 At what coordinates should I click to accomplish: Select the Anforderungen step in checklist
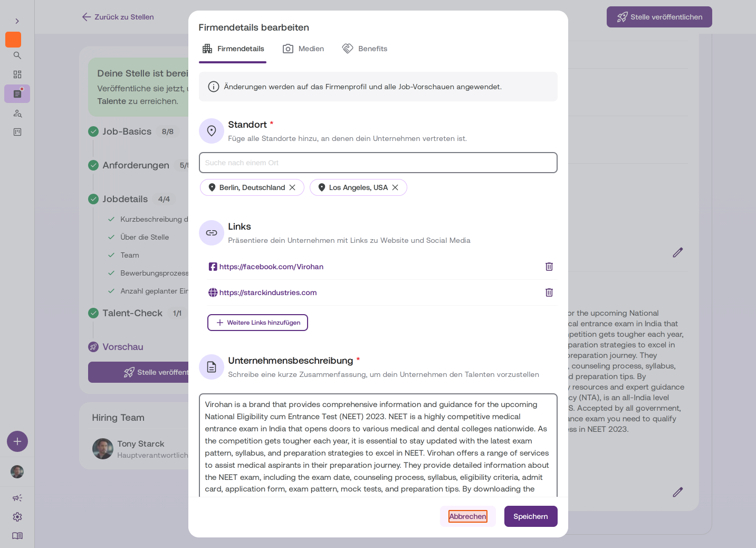pos(136,165)
